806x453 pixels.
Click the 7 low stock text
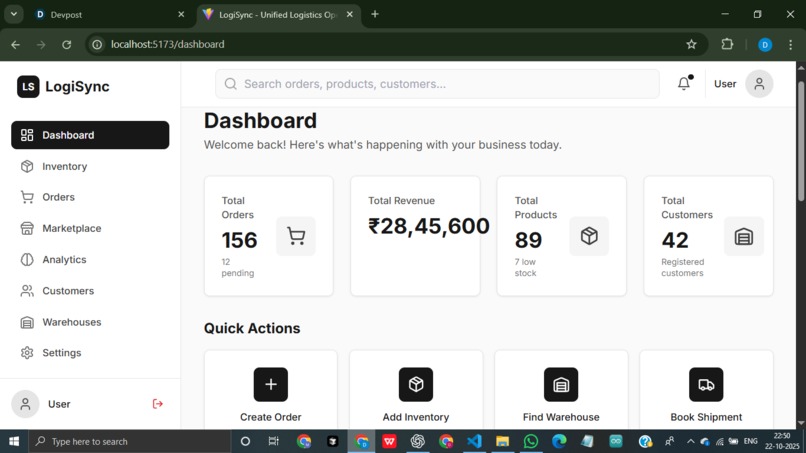pos(525,267)
